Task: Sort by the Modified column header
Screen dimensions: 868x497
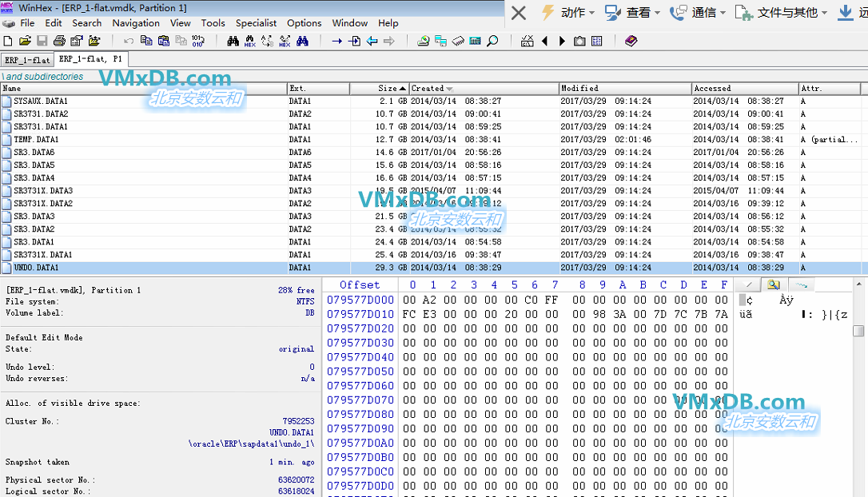Action: coord(625,89)
